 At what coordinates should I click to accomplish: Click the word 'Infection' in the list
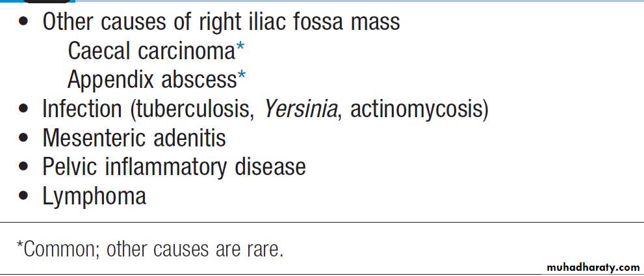click(x=82, y=109)
